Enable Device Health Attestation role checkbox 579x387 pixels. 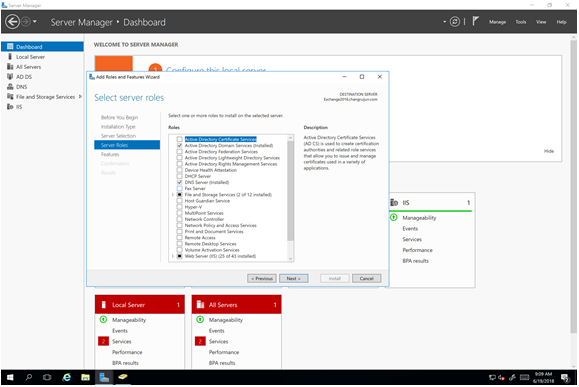(179, 170)
